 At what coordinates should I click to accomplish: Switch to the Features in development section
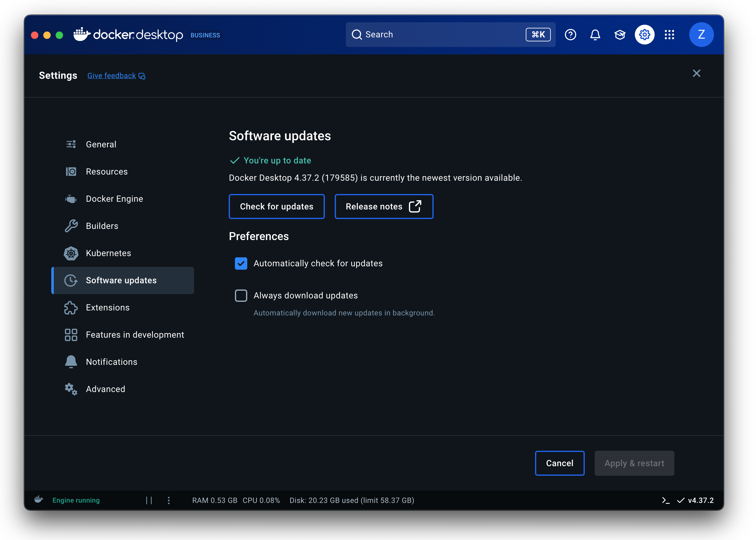point(135,335)
